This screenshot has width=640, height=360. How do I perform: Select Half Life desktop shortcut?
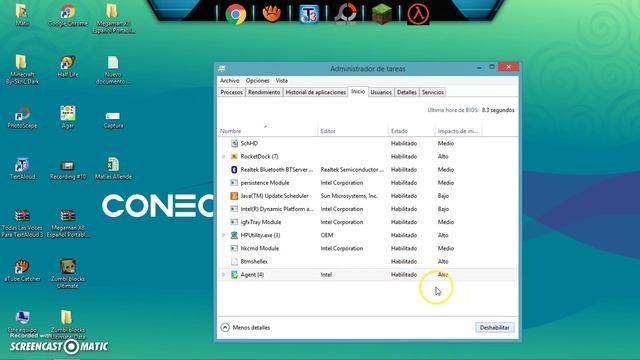click(68, 67)
